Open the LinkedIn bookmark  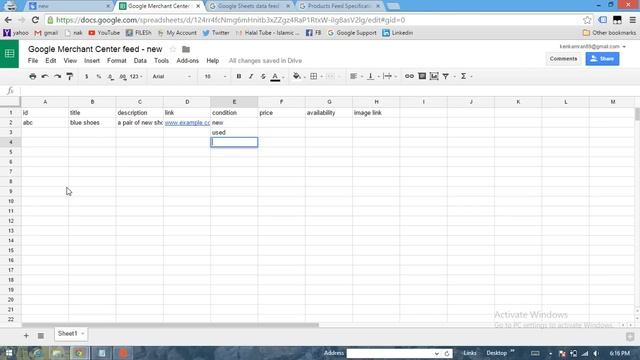point(398,33)
